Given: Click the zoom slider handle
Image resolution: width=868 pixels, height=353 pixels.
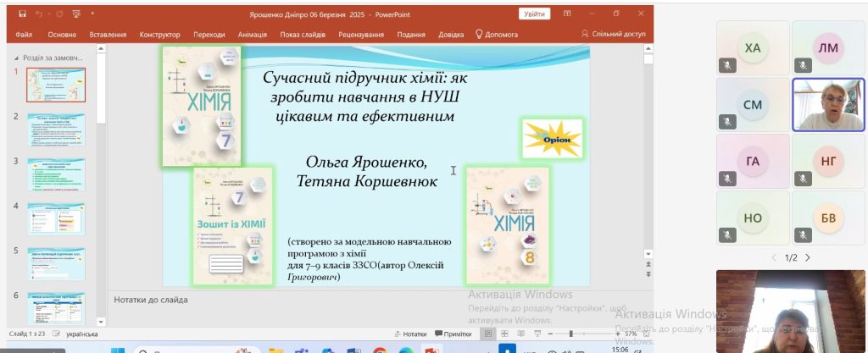Looking at the screenshot, I should (570, 334).
